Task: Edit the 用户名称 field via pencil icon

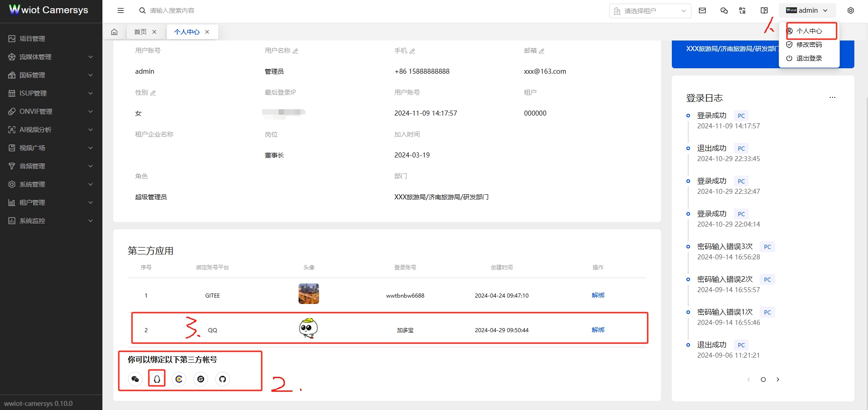Action: click(296, 51)
